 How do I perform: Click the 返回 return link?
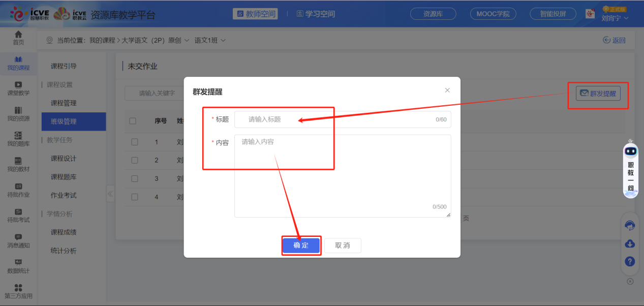[614, 40]
